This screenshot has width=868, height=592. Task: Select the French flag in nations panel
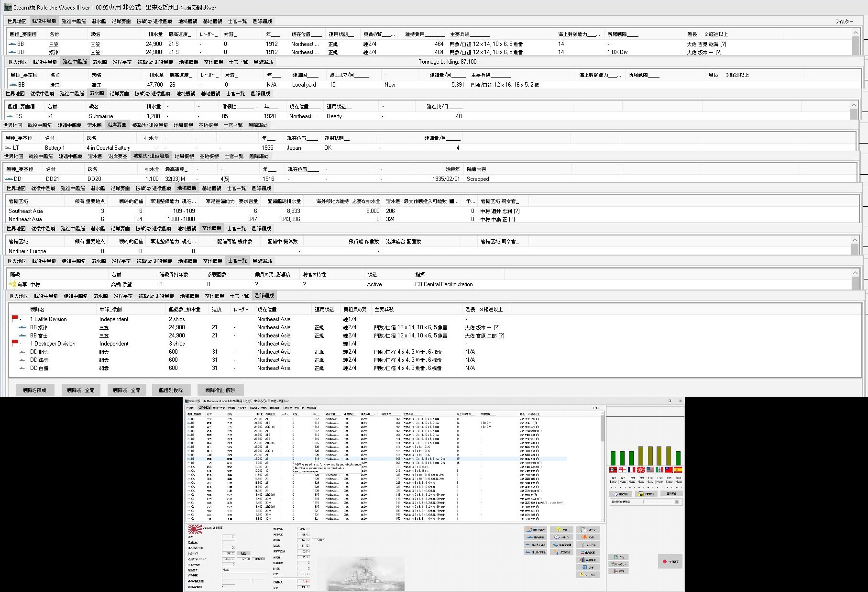pos(632,469)
